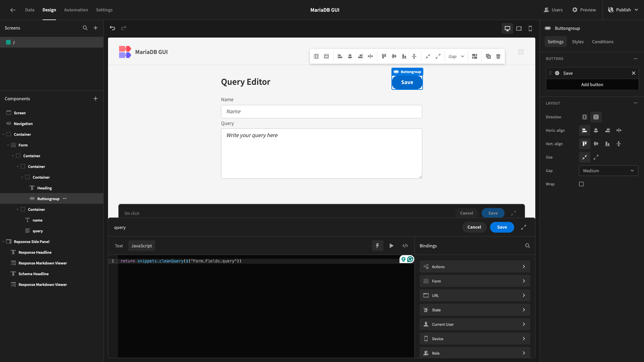This screenshot has width=644, height=362.
Task: Click the code snippets icon
Action: click(405, 246)
